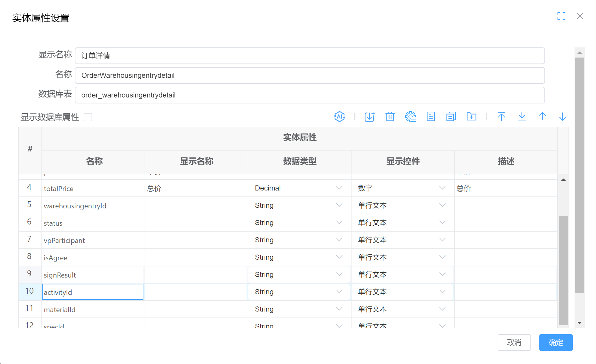Expand 显示控件 dropdown for materialId row

pyautogui.click(x=442, y=309)
